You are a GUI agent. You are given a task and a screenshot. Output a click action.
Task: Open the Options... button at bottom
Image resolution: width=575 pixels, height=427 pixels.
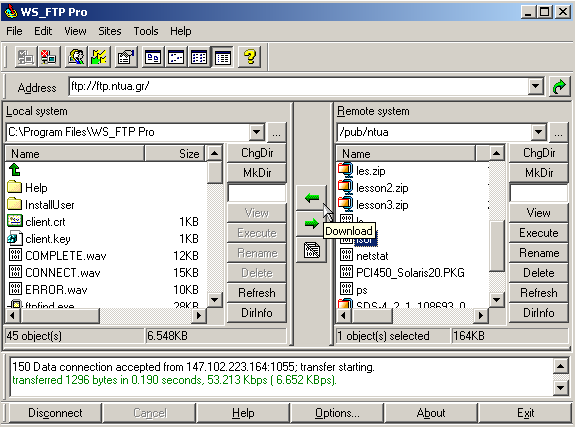pyautogui.click(x=337, y=413)
